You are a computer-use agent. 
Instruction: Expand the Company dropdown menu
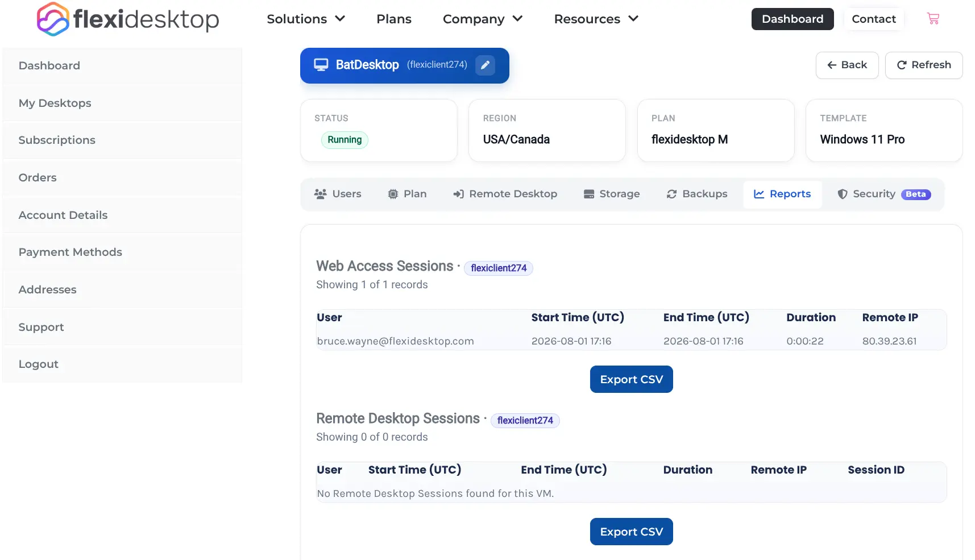(483, 19)
